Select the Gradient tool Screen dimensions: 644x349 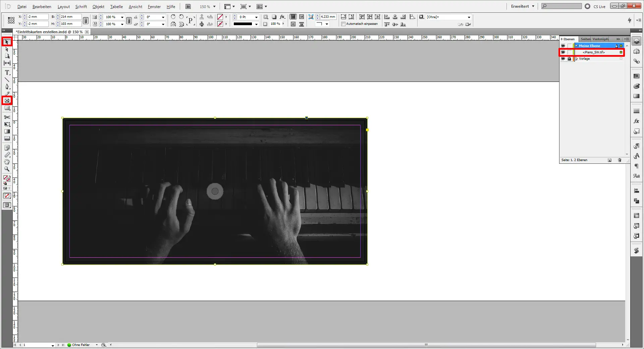(6, 132)
